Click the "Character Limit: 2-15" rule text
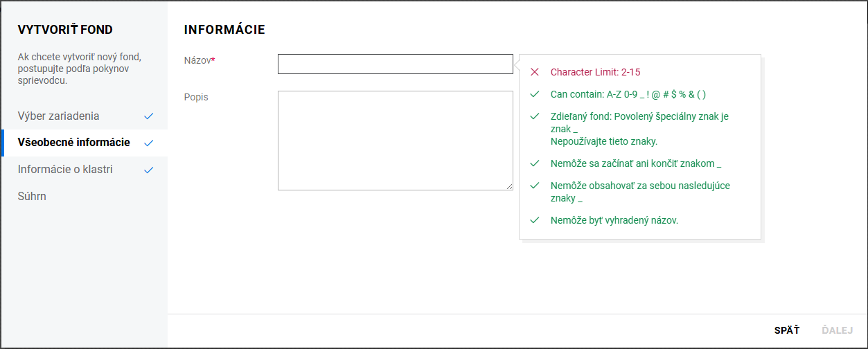Image resolution: width=868 pixels, height=349 pixels. 601,72
